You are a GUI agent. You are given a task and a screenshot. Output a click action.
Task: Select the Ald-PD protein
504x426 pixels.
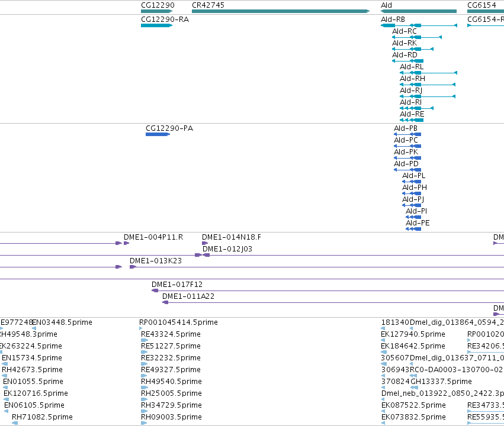pyautogui.click(x=407, y=170)
